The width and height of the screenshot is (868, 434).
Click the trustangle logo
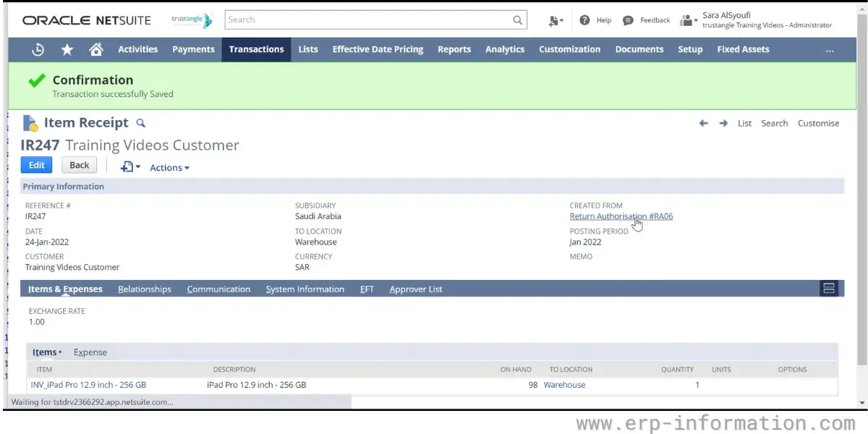[192, 20]
